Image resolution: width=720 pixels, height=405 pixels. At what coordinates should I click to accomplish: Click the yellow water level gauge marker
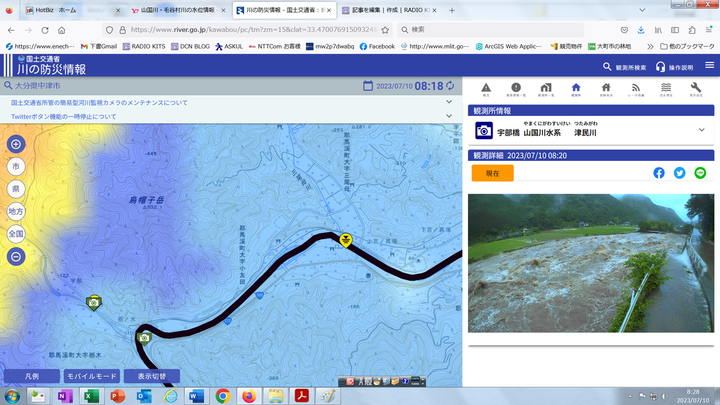pos(345,240)
